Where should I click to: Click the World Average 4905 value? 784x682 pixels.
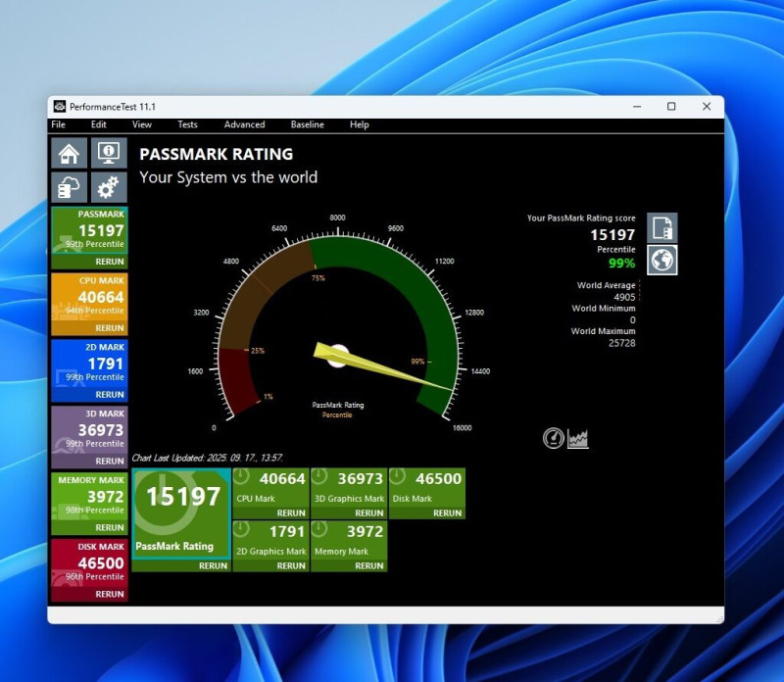click(x=624, y=297)
